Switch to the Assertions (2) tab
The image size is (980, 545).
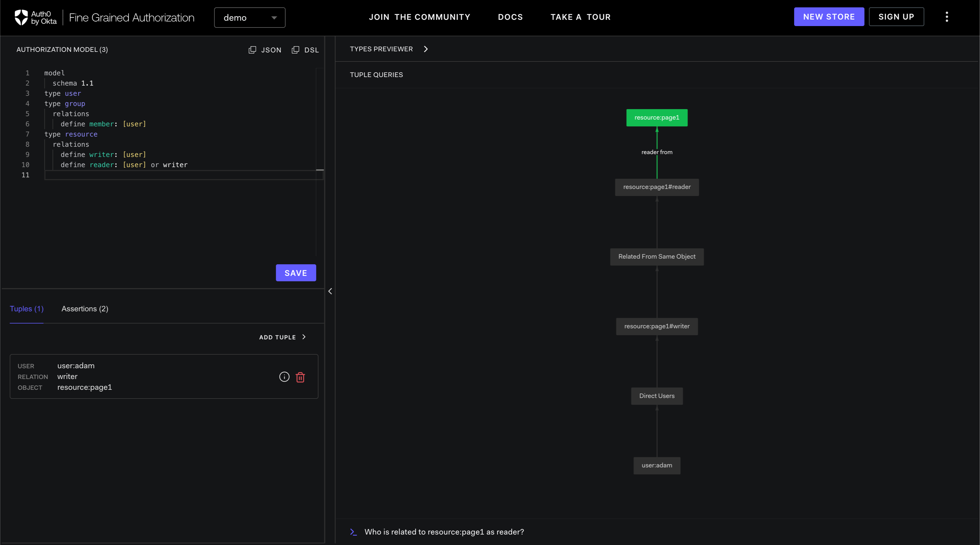pos(85,308)
